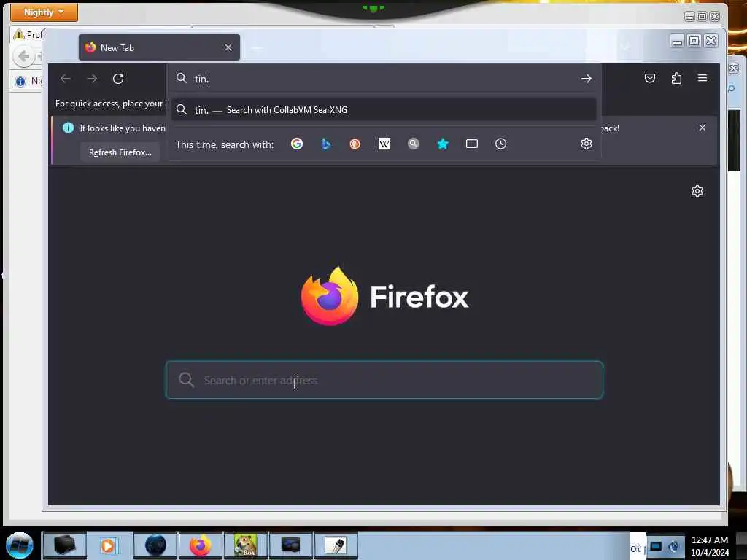Viewport: 747px width, 560px height.
Task: Search bookmarks using the star icon
Action: tap(443, 144)
